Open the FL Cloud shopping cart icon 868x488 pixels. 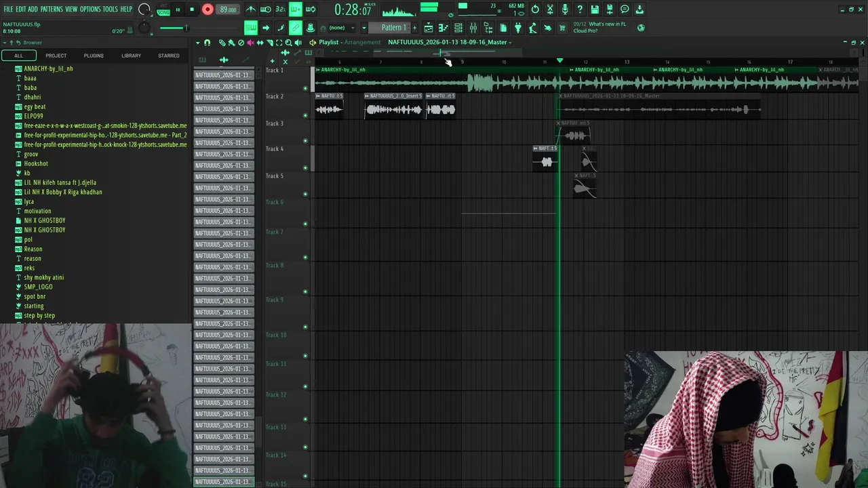pyautogui.click(x=562, y=28)
